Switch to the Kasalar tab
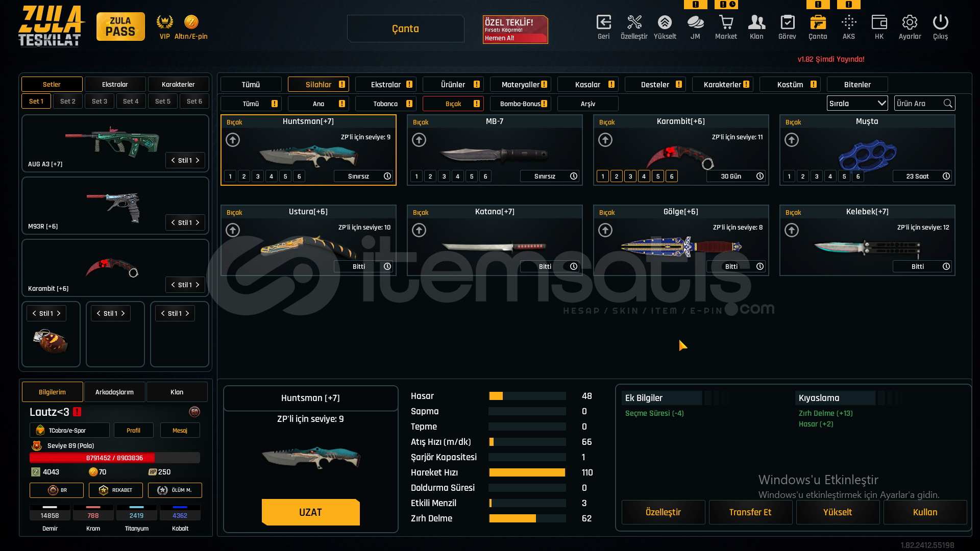The height and width of the screenshot is (551, 980). click(587, 85)
